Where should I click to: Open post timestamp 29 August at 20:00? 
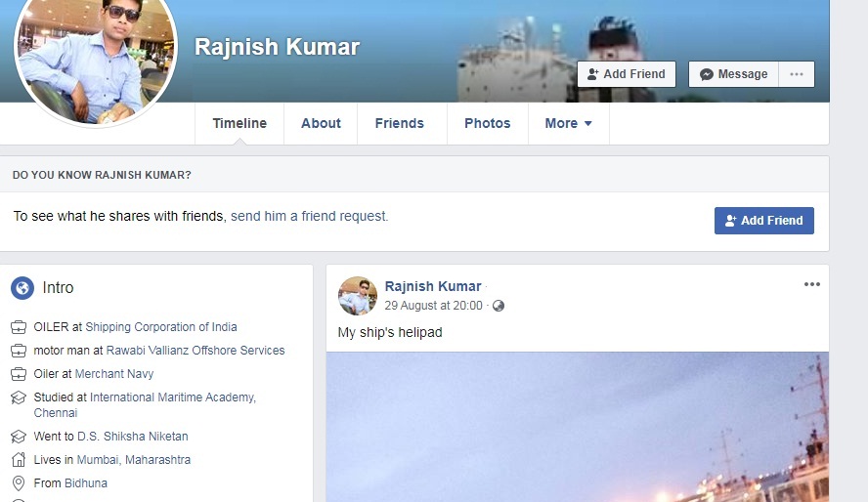tap(433, 306)
